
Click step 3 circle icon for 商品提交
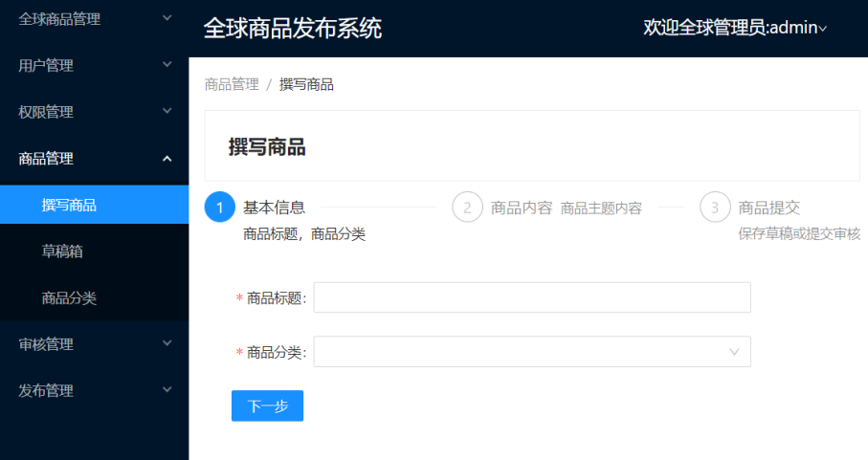point(715,208)
